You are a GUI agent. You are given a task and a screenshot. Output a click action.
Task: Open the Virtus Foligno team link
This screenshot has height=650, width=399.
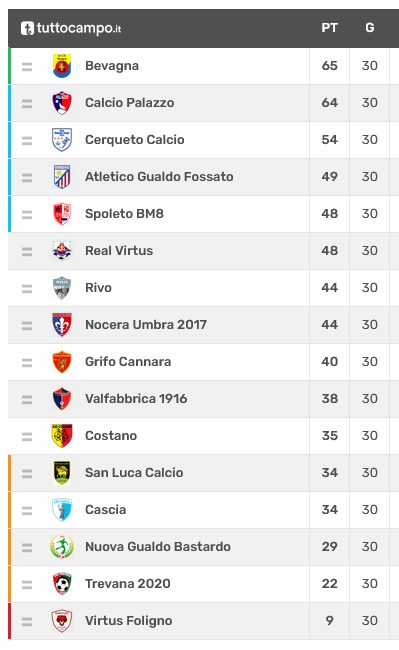point(128,621)
